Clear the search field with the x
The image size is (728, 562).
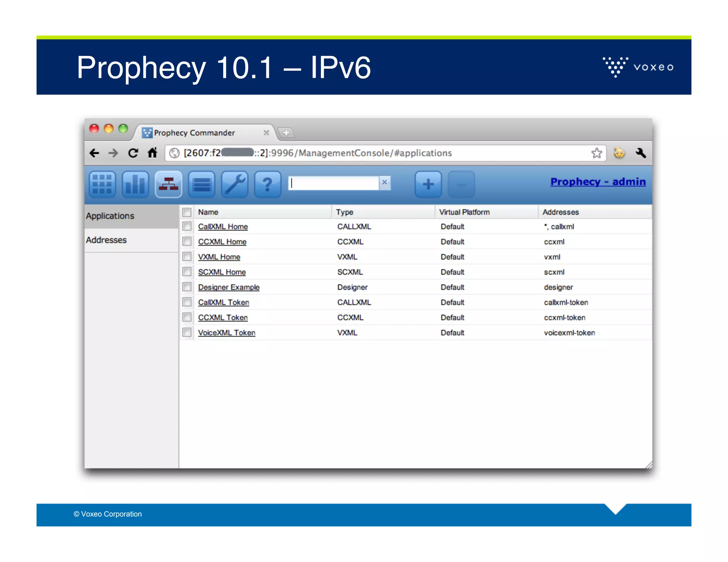pos(385,182)
